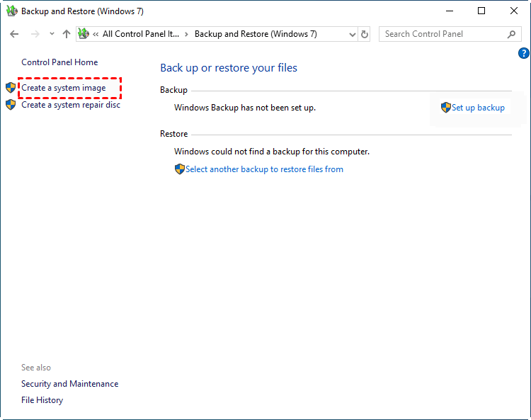Expand the address bar history dropdown
The width and height of the screenshot is (531, 420).
pyautogui.click(x=353, y=34)
